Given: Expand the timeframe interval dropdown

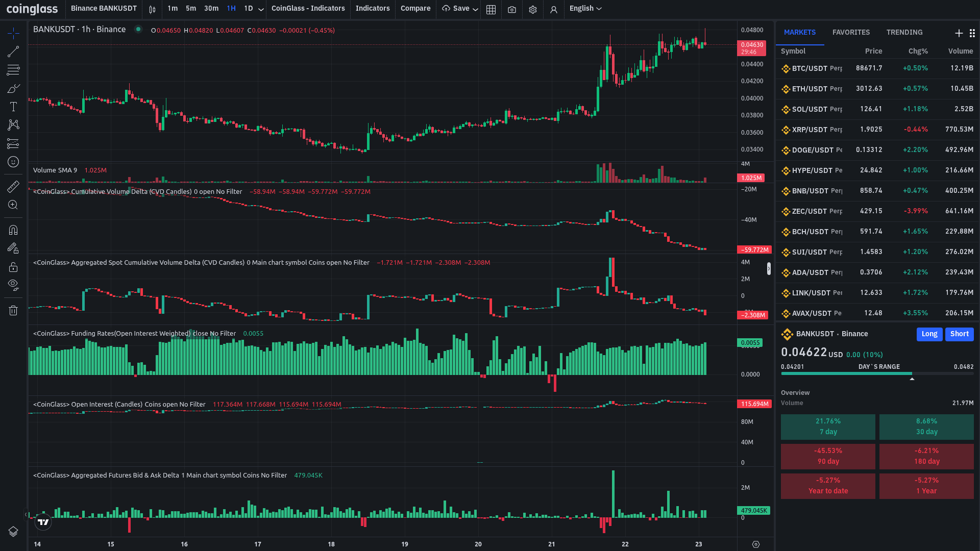Looking at the screenshot, I should click(x=261, y=9).
